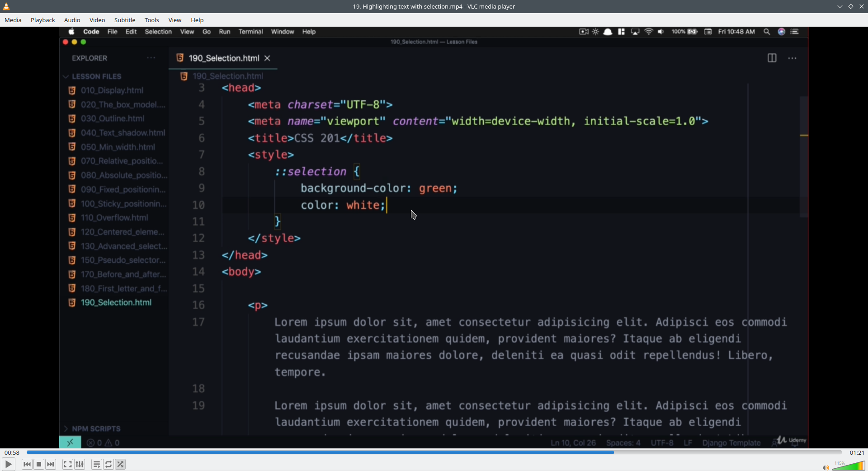Open the Terminal menu in VS Code
The image size is (868, 471).
coord(251,32)
